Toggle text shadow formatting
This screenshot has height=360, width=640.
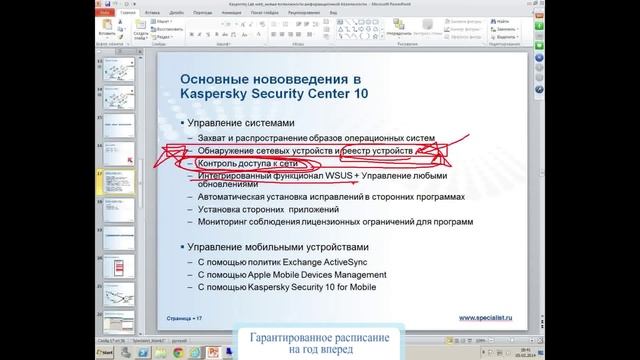click(x=216, y=35)
